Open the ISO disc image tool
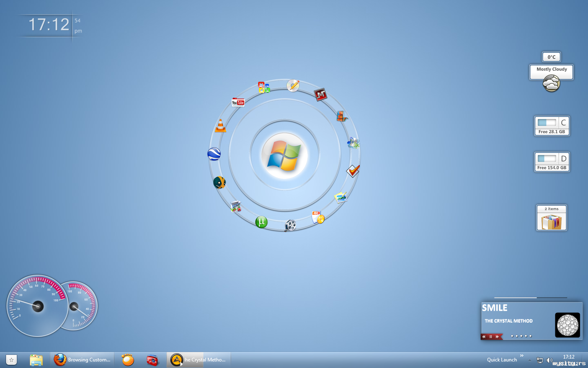Viewport: 588px width, 368px height. point(318,217)
